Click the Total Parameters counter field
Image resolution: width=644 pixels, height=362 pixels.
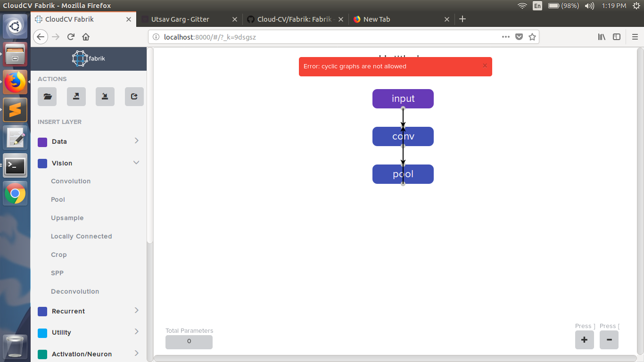189,342
